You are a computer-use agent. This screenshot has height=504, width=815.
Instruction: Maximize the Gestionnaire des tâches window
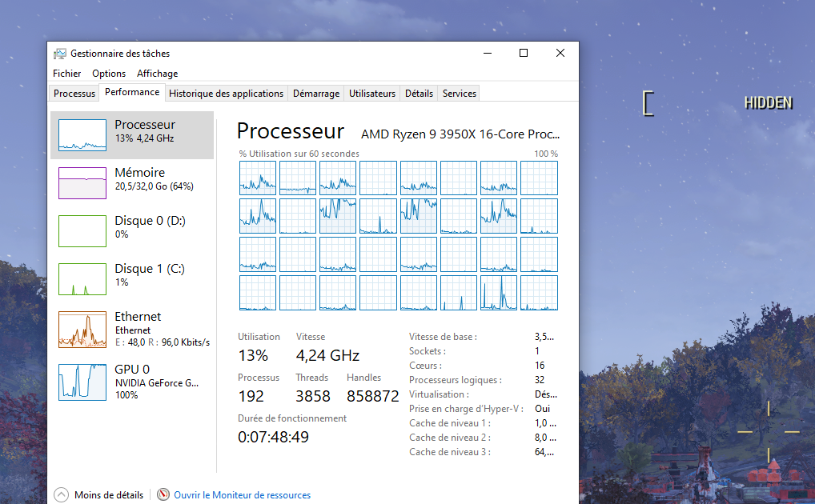pos(524,53)
